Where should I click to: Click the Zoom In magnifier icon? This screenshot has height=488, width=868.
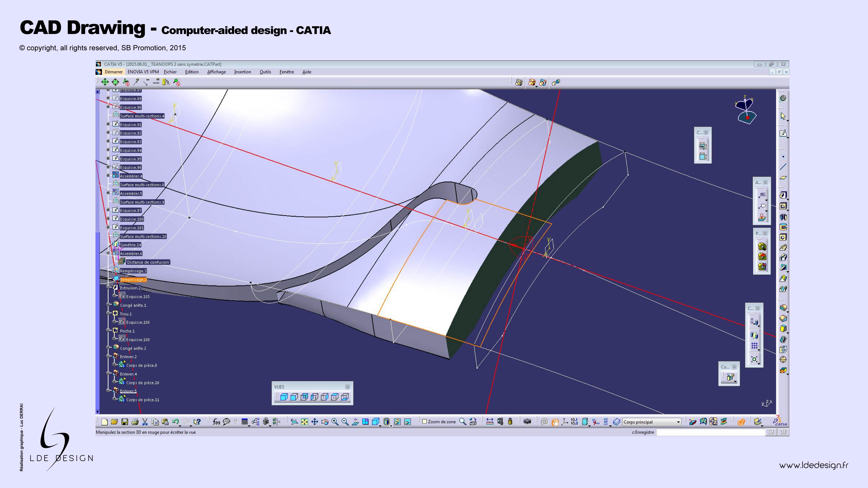click(335, 422)
